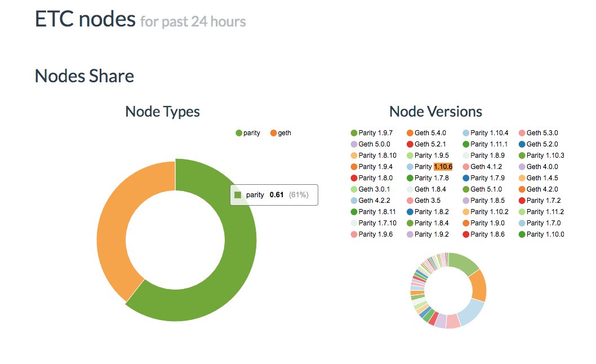Click Parity 1.9.6 legend entry
This screenshot has width=596, height=364.
tap(372, 234)
